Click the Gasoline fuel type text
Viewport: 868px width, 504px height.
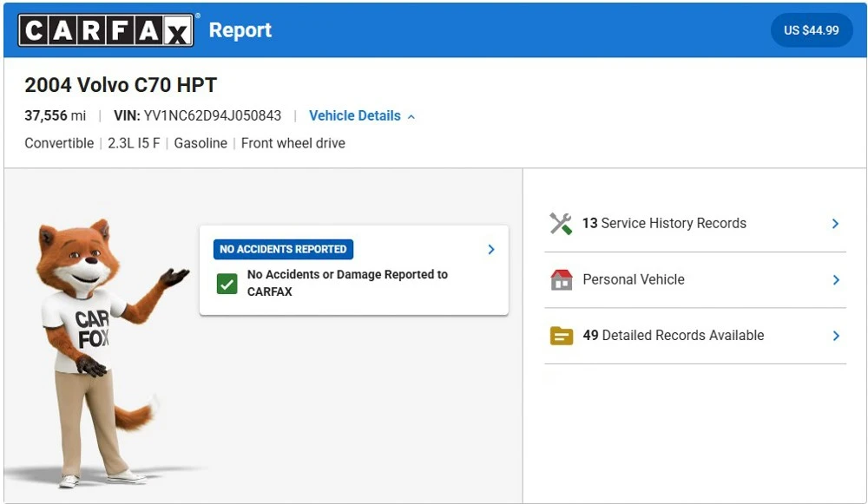pyautogui.click(x=201, y=143)
